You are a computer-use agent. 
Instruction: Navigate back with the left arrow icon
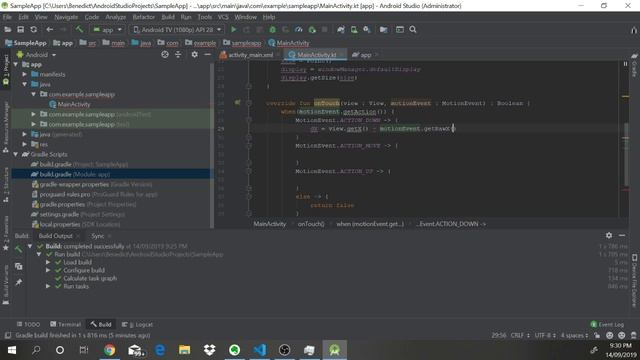coord(49,29)
